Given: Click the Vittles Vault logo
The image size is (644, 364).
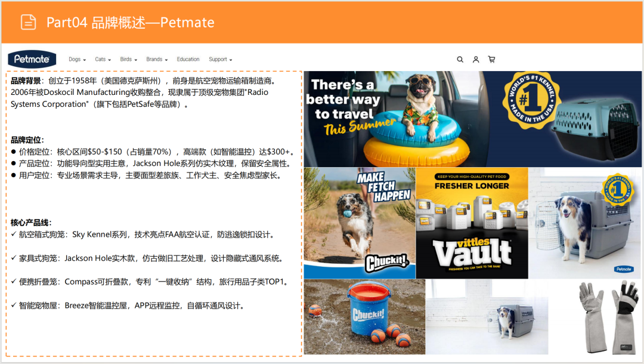Looking at the screenshot, I should (472, 252).
